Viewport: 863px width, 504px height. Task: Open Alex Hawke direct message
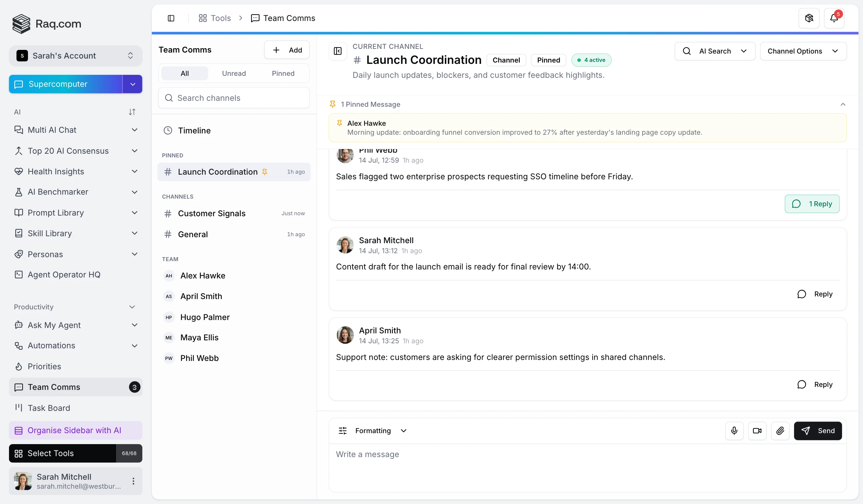click(234, 275)
